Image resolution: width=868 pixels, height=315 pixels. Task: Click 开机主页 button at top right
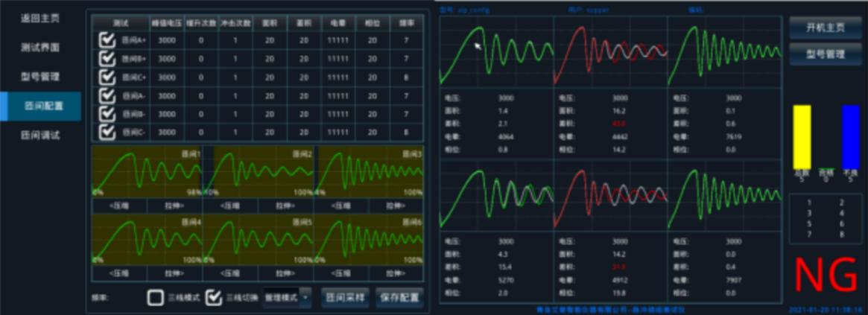(x=825, y=28)
